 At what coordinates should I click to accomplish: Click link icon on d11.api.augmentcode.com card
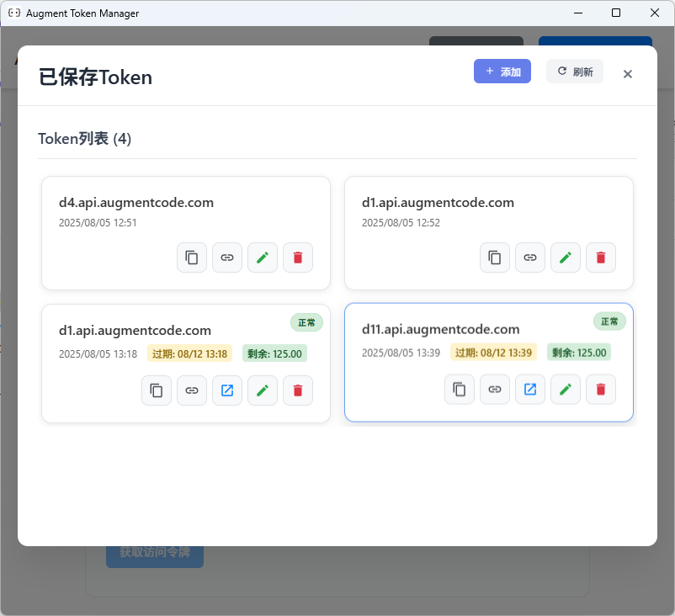pos(495,389)
